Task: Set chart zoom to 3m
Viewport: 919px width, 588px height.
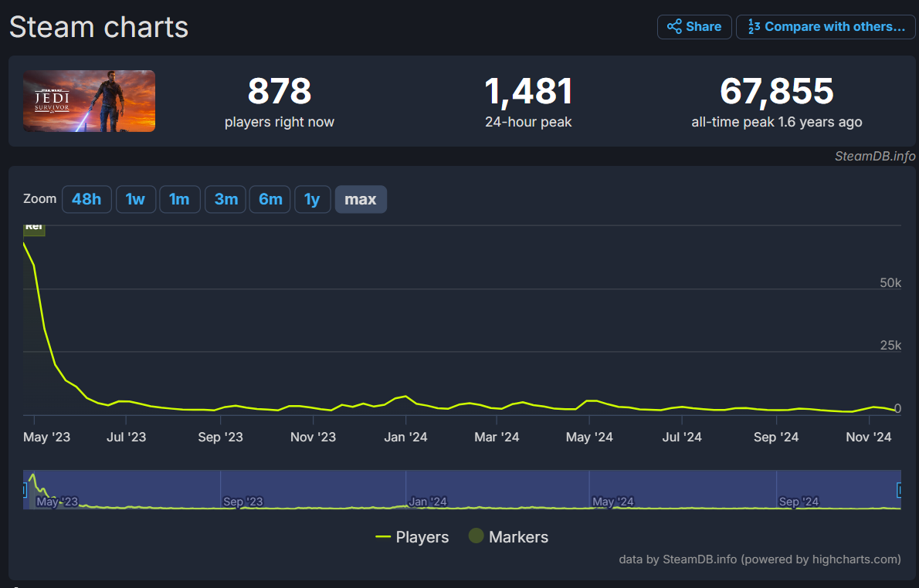Action: (x=226, y=199)
